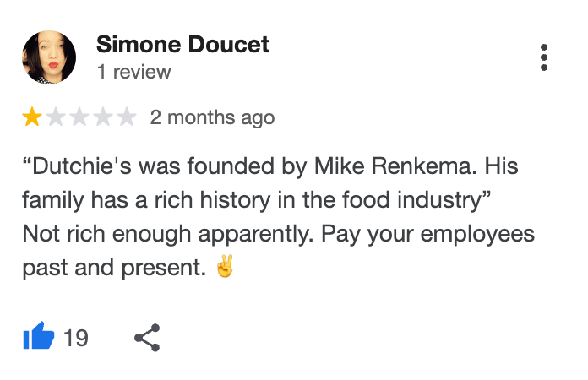588x380 pixels.
Task: Open Simone Doucet's profile photo
Action: point(49,58)
